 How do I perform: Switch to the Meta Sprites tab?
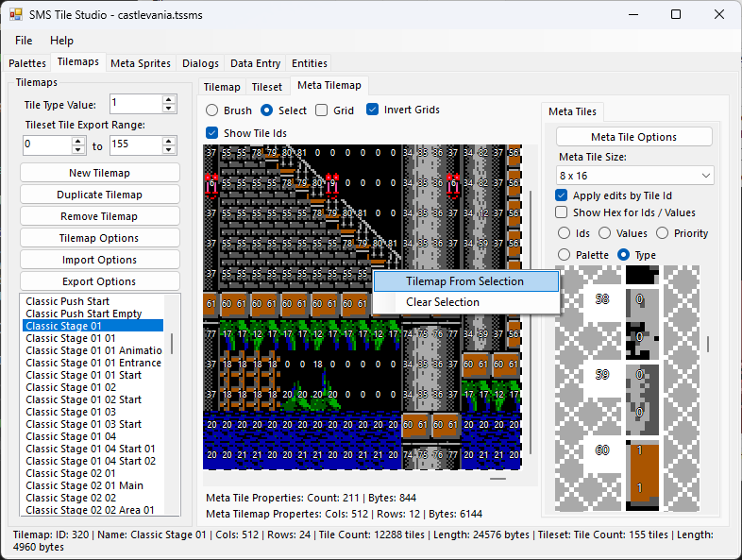point(141,63)
